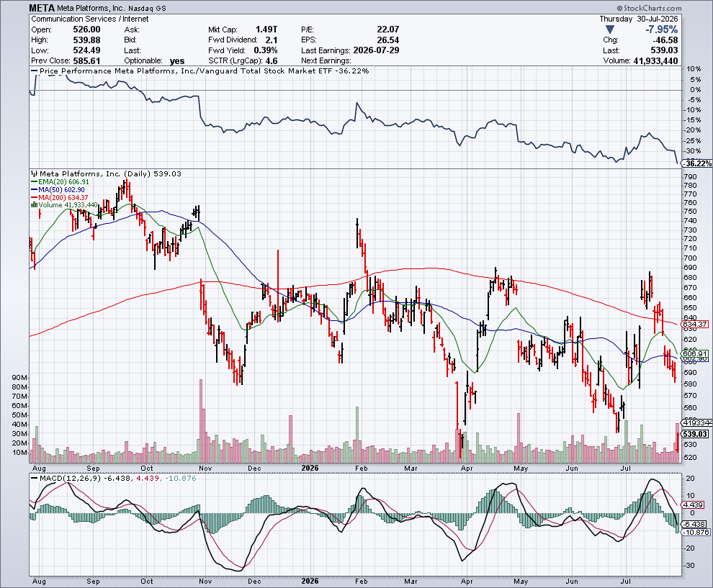Click the 790 price axis label
Viewport: 713px width, 588px height.
point(690,177)
